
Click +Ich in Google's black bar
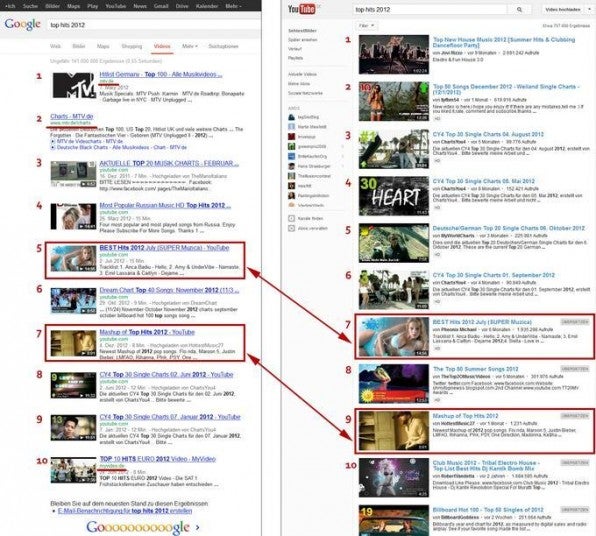[10, 6]
